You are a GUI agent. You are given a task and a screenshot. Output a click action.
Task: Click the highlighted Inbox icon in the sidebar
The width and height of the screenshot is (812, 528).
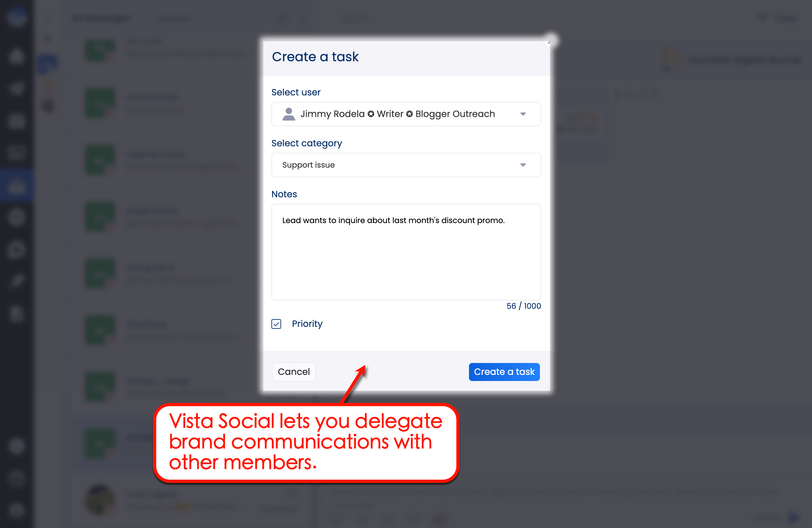coord(16,185)
